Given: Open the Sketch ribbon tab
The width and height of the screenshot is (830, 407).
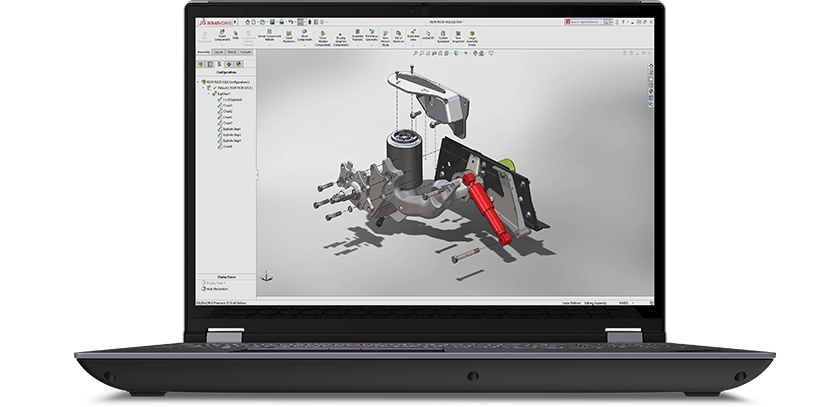Looking at the screenshot, I should [232, 50].
